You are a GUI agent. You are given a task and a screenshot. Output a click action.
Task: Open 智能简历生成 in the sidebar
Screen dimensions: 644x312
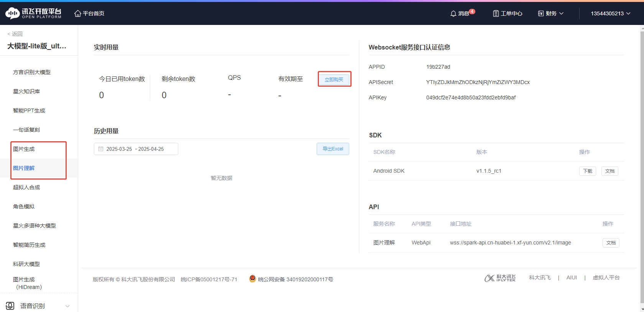click(29, 245)
